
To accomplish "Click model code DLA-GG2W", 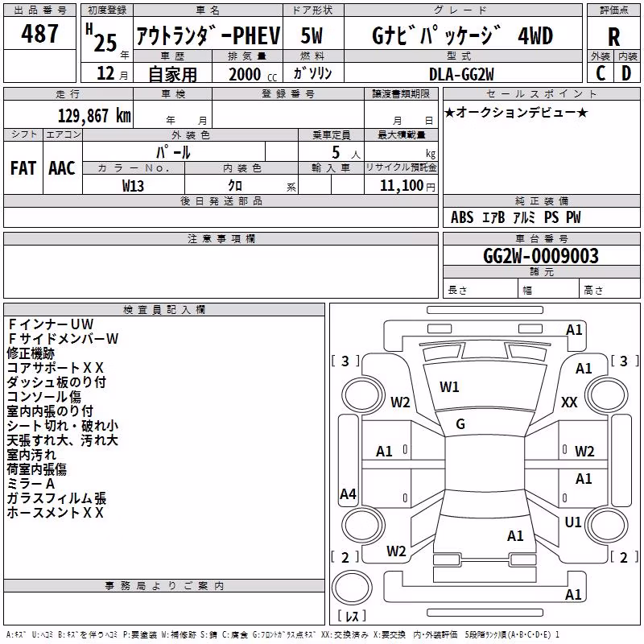I will pyautogui.click(x=461, y=75).
